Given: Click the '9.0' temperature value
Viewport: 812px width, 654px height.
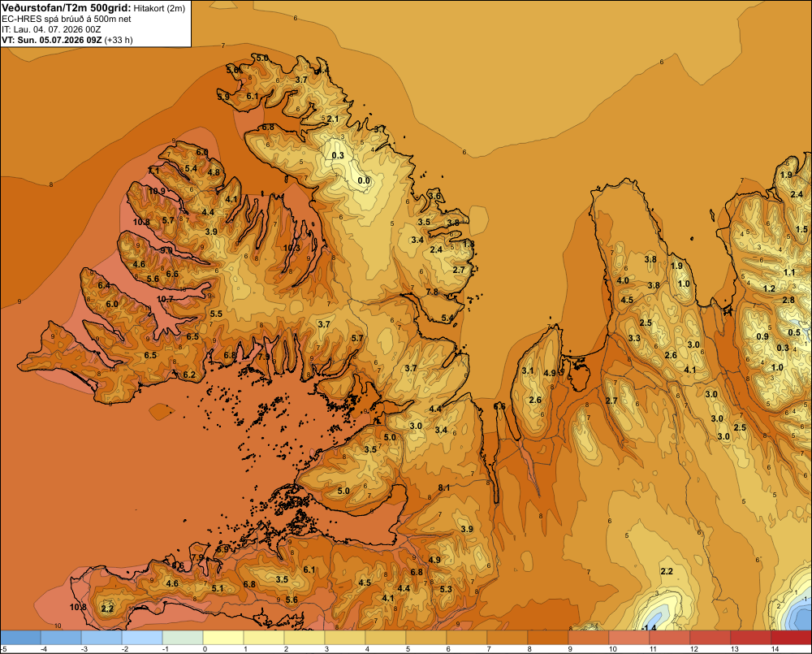Looking at the screenshot, I should pyautogui.click(x=166, y=250).
